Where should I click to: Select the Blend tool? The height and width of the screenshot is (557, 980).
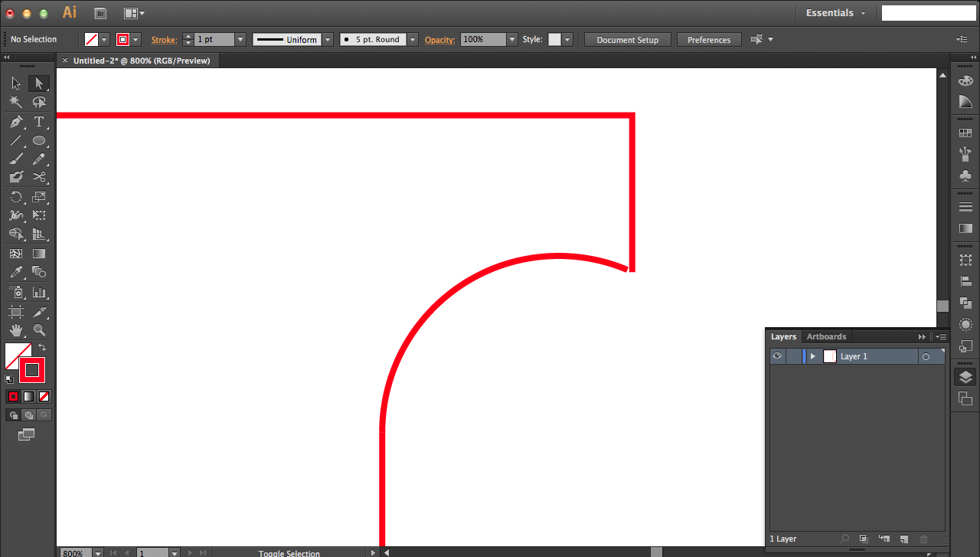(39, 272)
